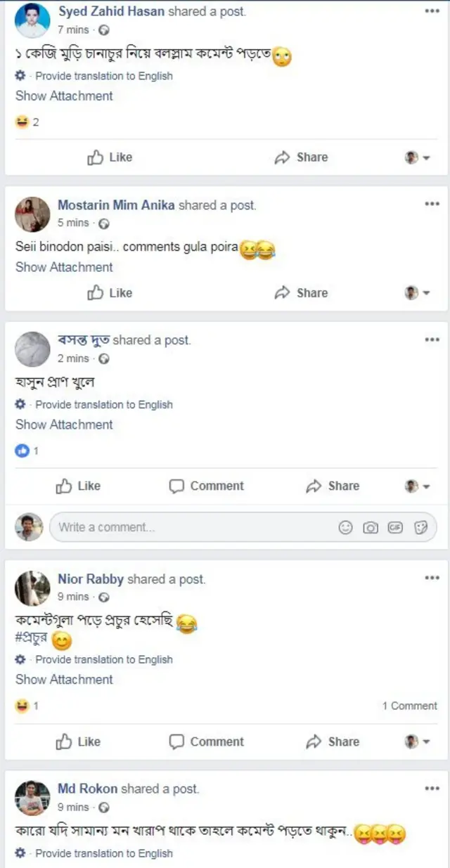Screen dimensions: 450x868
Task: Click the gear icon beside Provide translation
Action: point(19,76)
